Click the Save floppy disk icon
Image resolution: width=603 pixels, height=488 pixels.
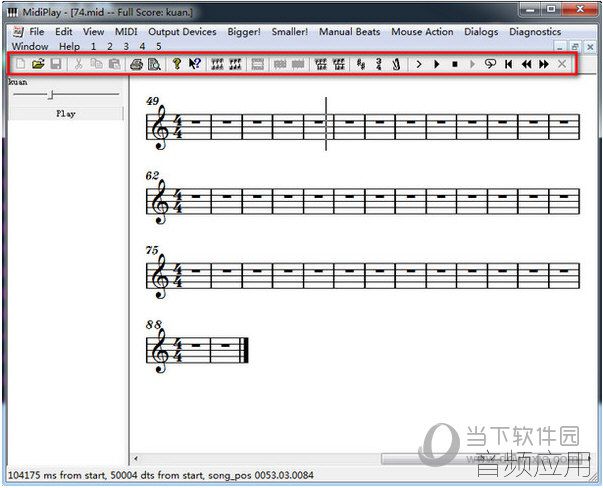point(56,64)
